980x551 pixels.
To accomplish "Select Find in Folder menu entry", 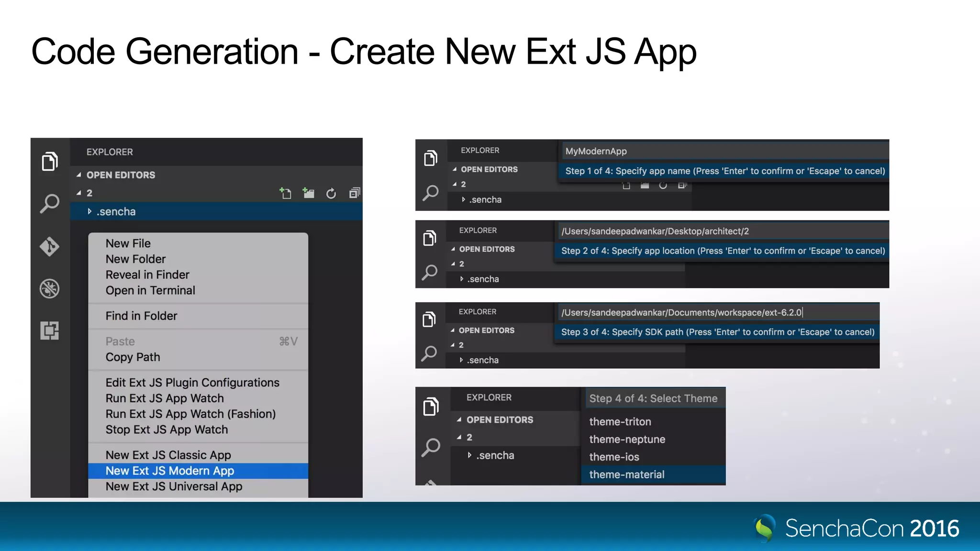I will point(198,316).
